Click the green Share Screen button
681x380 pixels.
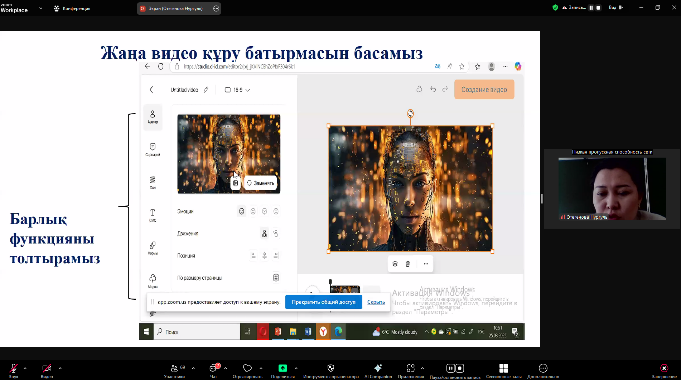(x=283, y=370)
